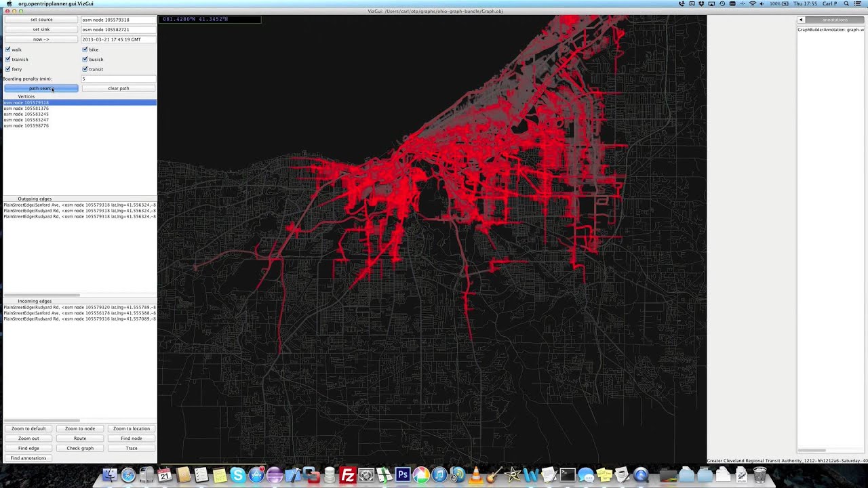Select vertex osm node 105579318
This screenshot has width=868, height=488.
point(79,102)
